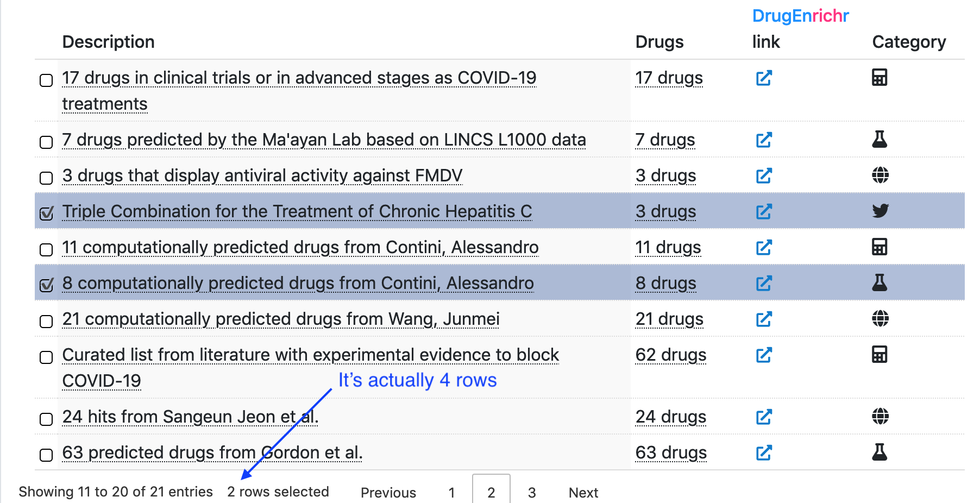The width and height of the screenshot is (980, 503).
Task: Open the 24 hits from Sangeun Jeon entry
Action: [190, 417]
